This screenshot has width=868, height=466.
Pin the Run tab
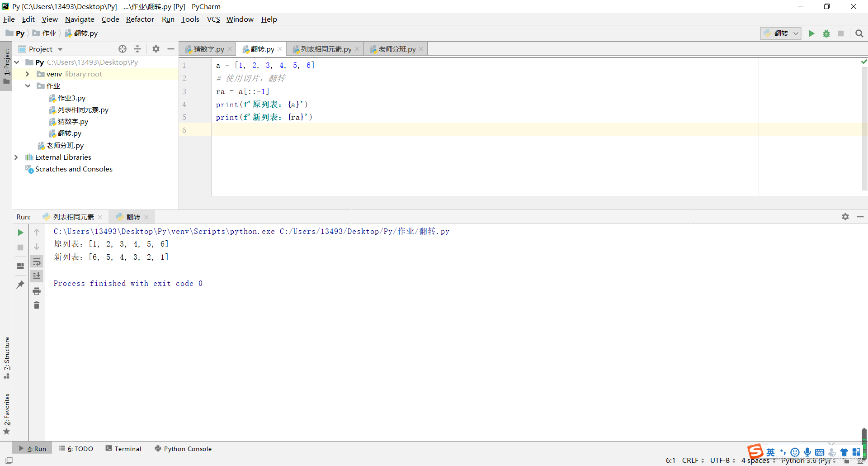pyautogui.click(x=20, y=285)
